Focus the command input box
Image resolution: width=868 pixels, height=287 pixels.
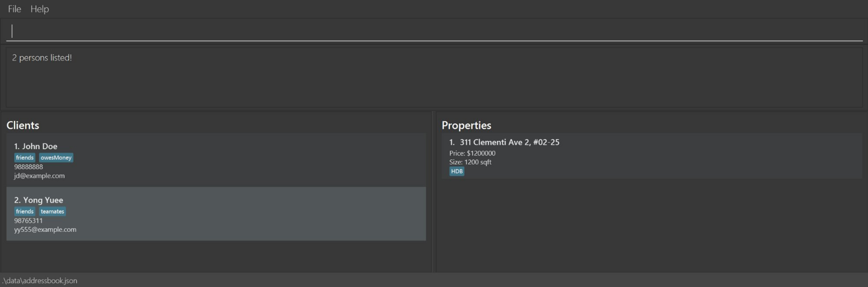coord(433,31)
